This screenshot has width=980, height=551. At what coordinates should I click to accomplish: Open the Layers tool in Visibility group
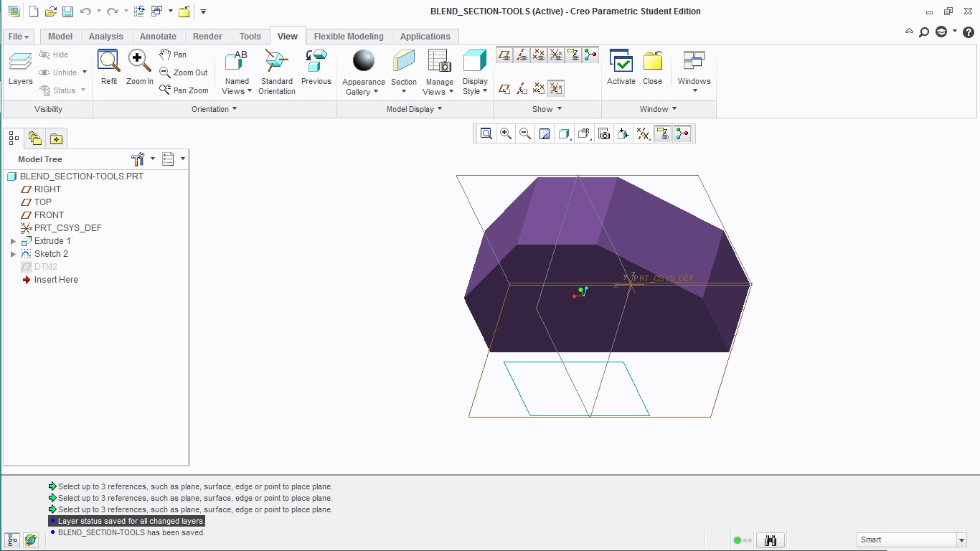21,68
